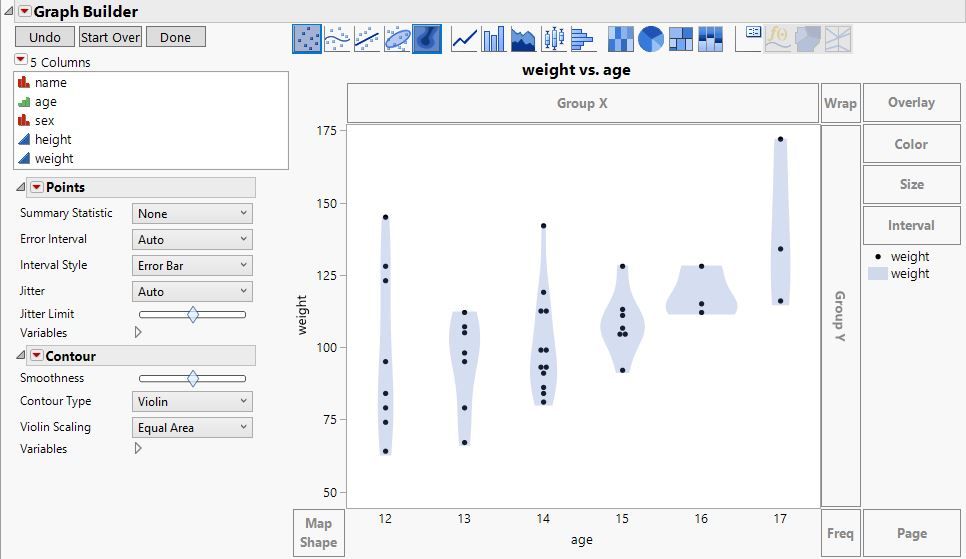Click the Overlay drop zone
This screenshot has height=559, width=966.
coord(911,102)
